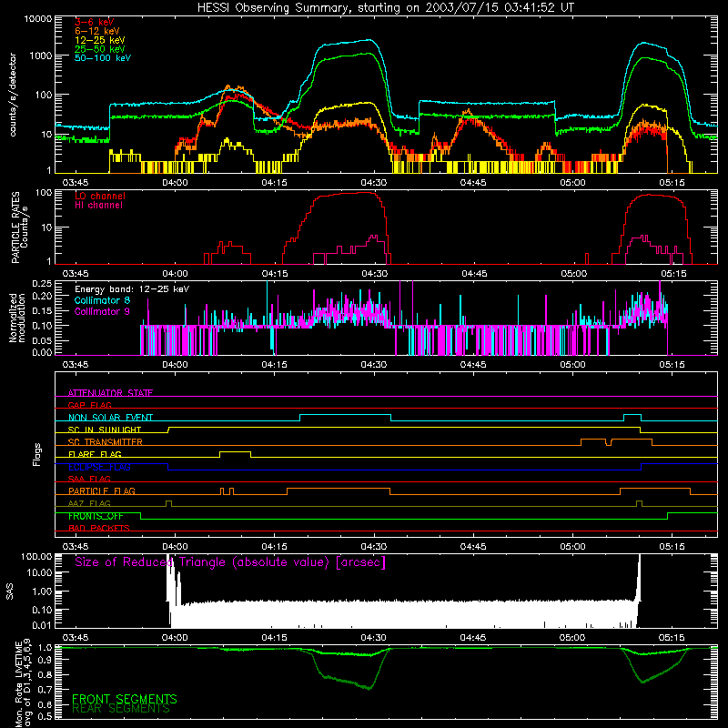728x728 pixels.
Task: Click the HESSI Observing Summary title
Action: [x=385, y=8]
